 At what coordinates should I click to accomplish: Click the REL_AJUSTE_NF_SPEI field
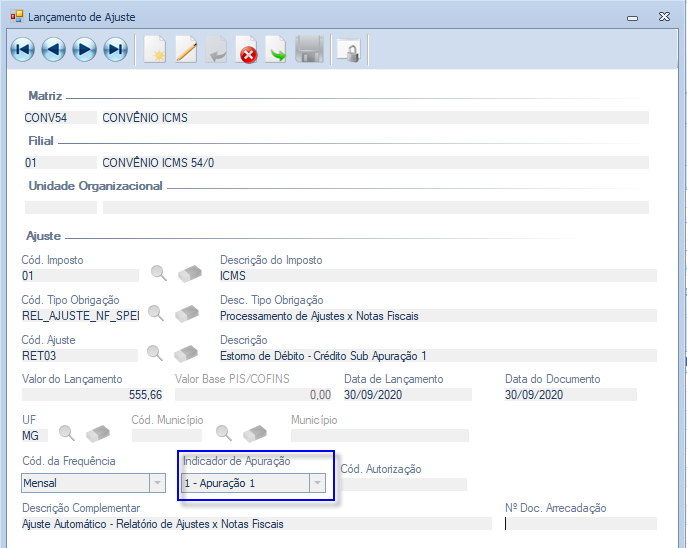(x=81, y=316)
